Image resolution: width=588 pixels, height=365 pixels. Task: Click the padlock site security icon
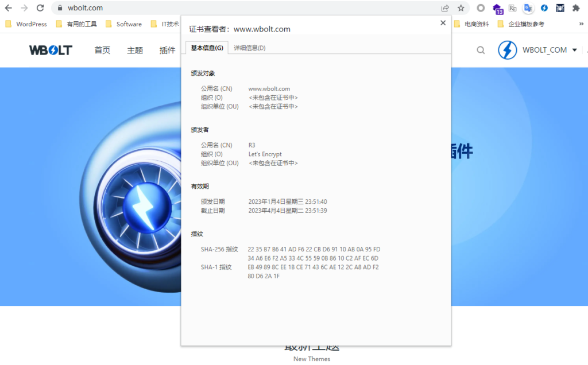click(x=60, y=8)
